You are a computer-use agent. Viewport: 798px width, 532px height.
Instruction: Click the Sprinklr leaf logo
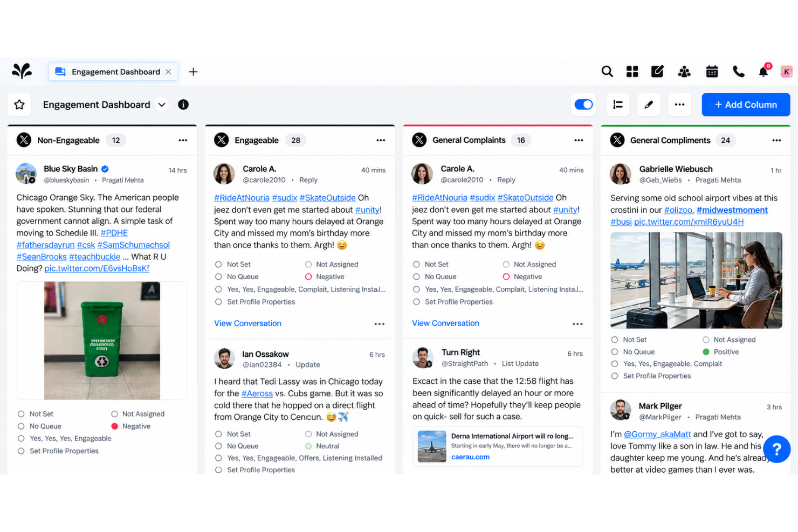point(22,71)
